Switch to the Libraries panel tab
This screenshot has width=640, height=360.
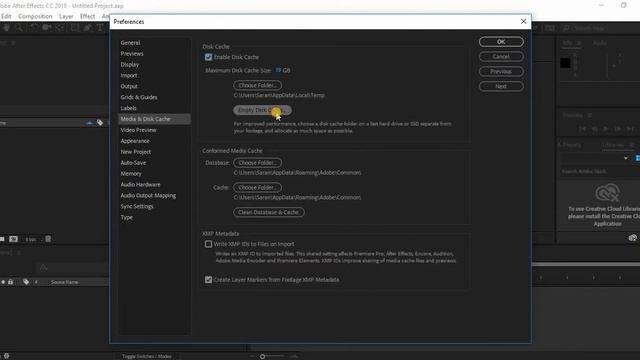tap(613, 145)
